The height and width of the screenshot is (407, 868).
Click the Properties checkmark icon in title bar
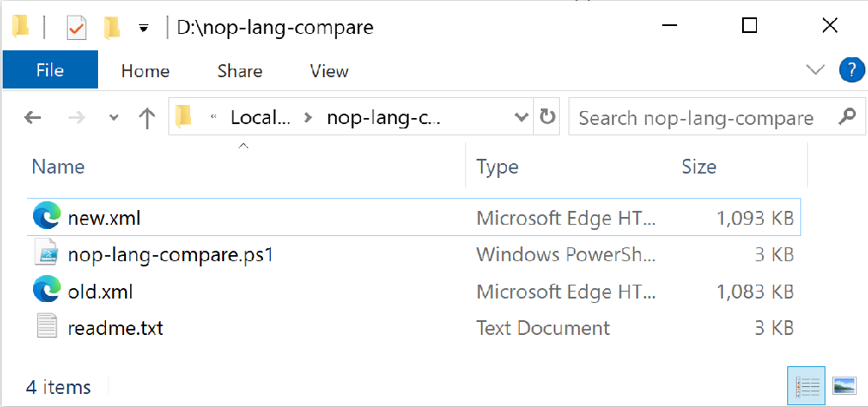(76, 28)
